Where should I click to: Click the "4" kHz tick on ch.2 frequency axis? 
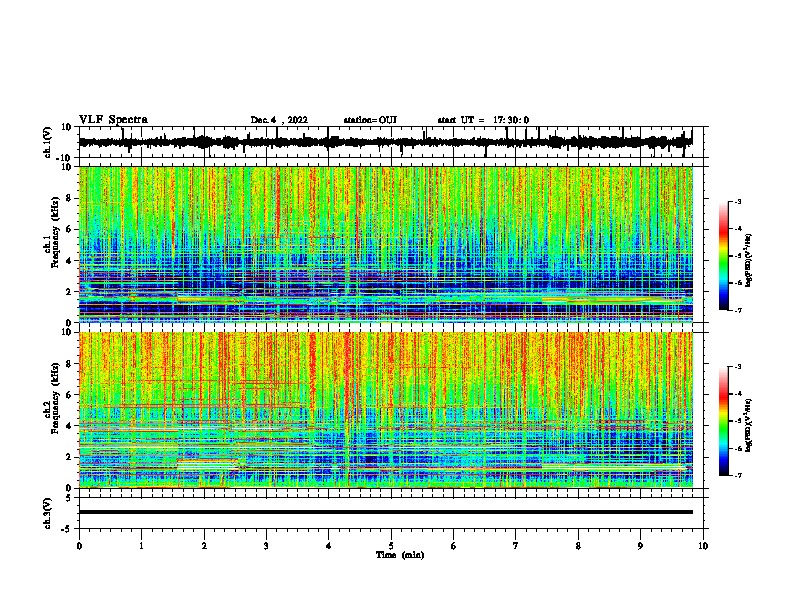[x=69, y=426]
